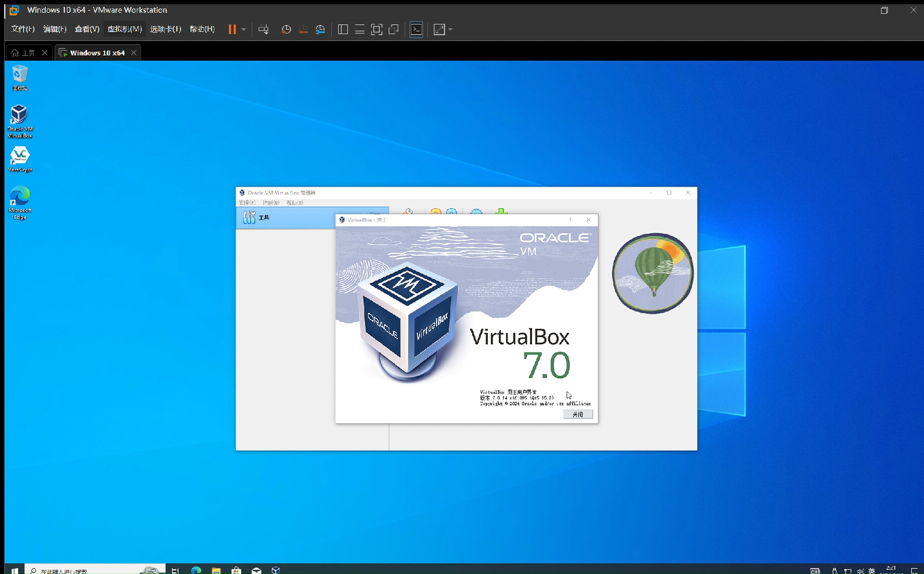The height and width of the screenshot is (574, 924).
Task: Open the 查看(V) menu in VMware
Action: coord(87,29)
